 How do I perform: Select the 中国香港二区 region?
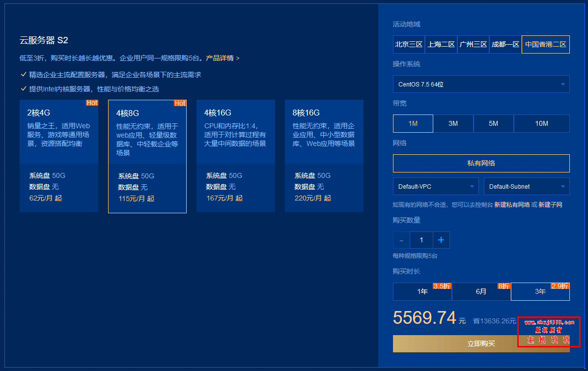[546, 45]
